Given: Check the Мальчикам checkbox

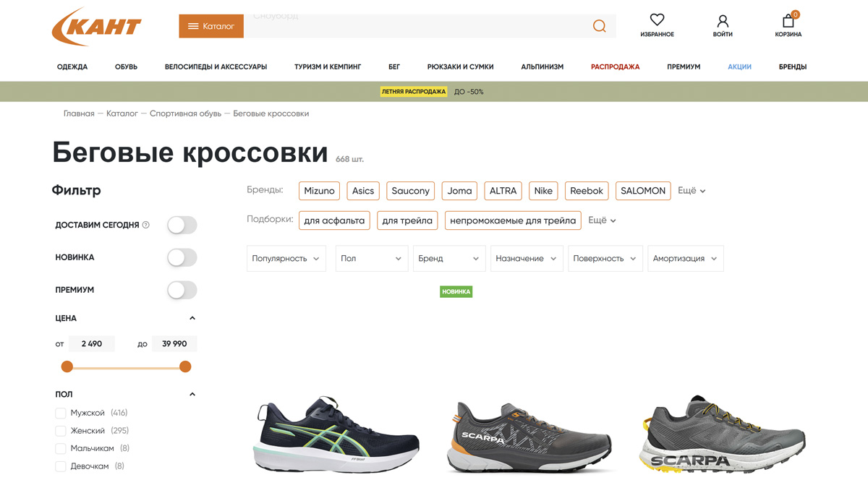Looking at the screenshot, I should point(61,448).
